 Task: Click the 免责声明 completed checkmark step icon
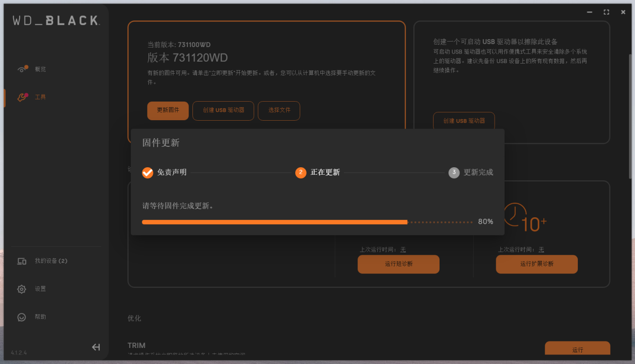point(147,173)
